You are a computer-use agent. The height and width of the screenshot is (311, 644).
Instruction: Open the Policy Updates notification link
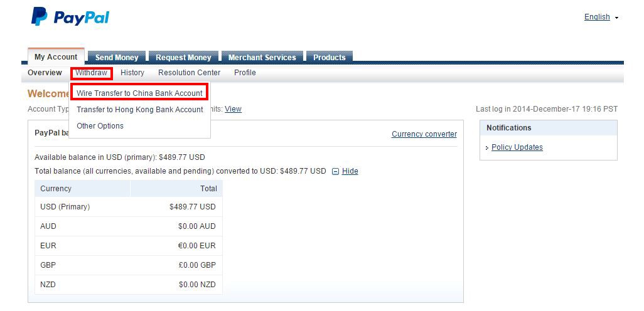517,147
